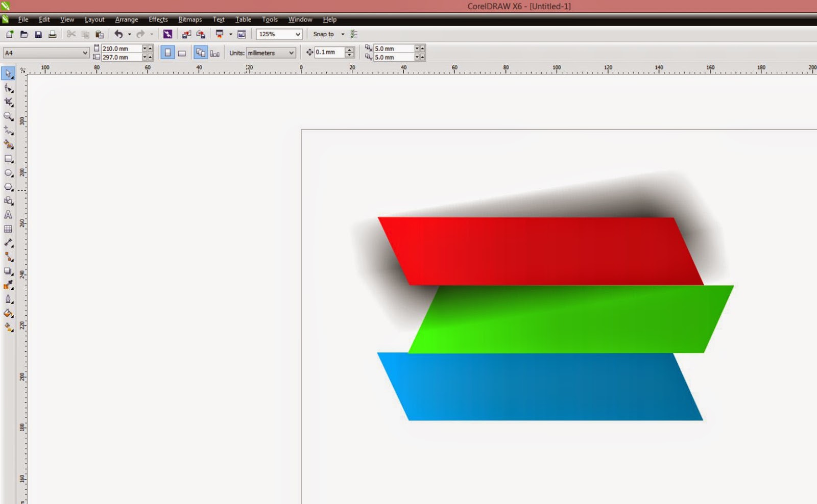
Task: Click the page height field showing 297.0 mm
Action: point(122,57)
